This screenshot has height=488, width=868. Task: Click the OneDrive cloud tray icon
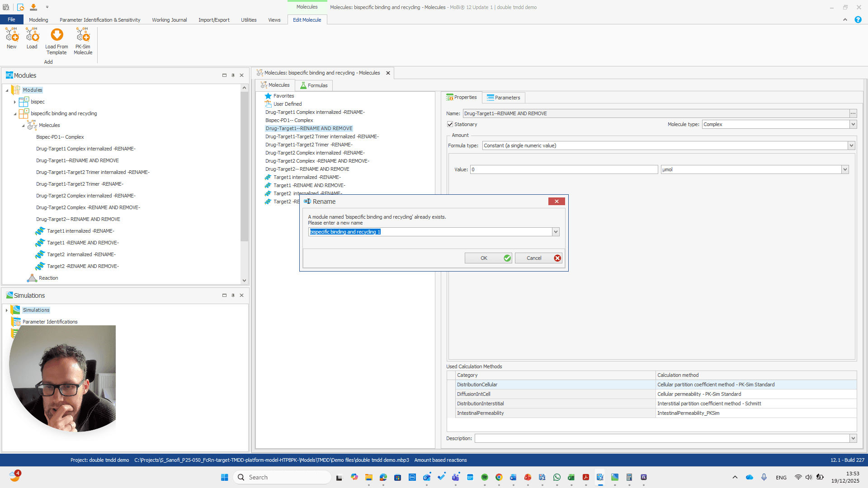click(x=750, y=477)
